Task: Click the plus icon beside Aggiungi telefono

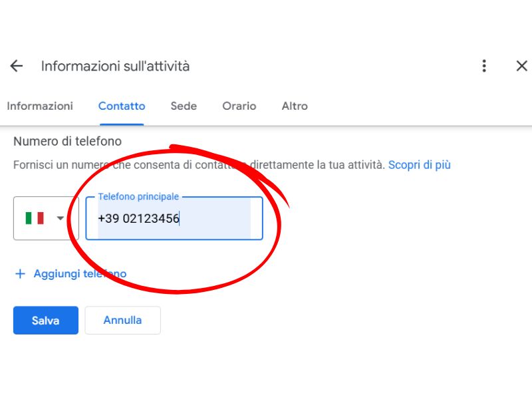Action: coord(21,274)
